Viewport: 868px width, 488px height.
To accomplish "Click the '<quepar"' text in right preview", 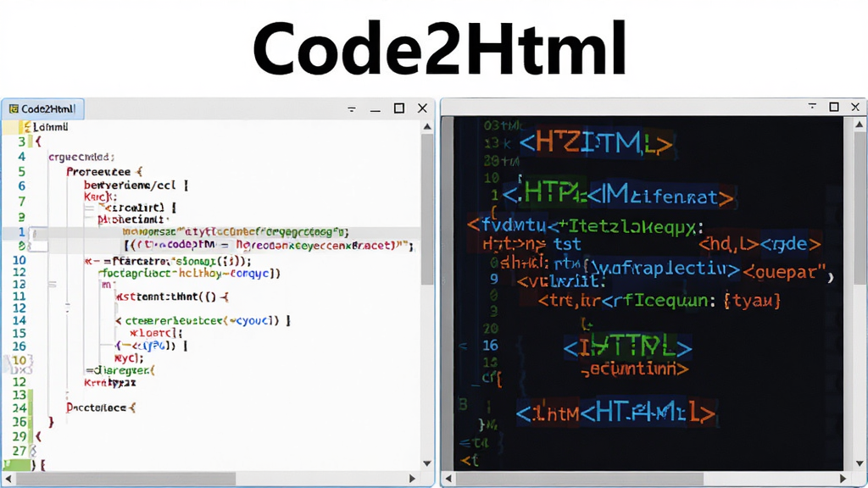I will pyautogui.click(x=784, y=272).
